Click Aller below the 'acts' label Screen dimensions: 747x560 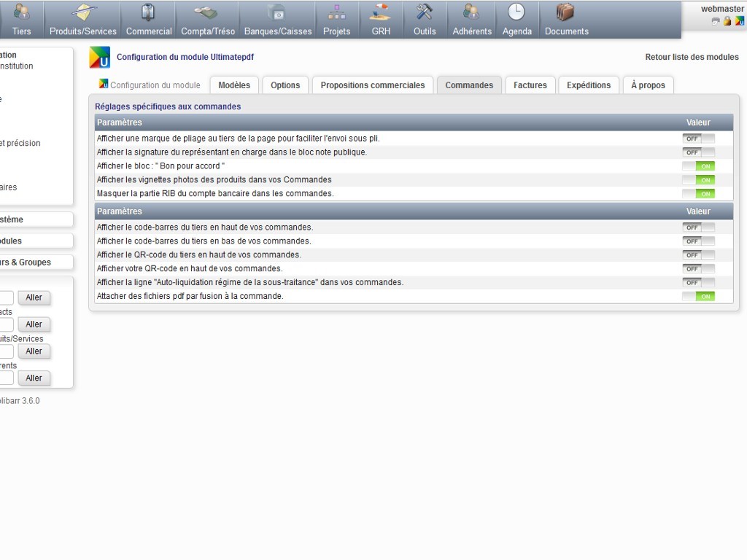coord(34,324)
